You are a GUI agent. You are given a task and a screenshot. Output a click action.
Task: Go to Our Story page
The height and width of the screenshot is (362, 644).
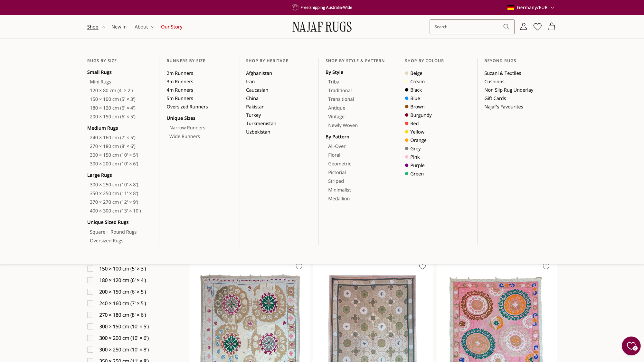pos(172,27)
